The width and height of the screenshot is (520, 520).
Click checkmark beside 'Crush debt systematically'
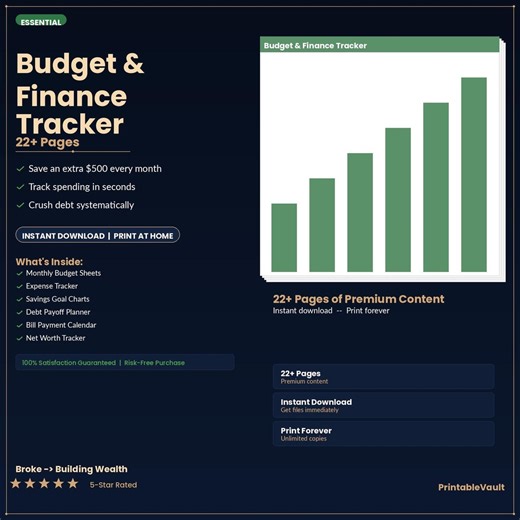click(20, 205)
